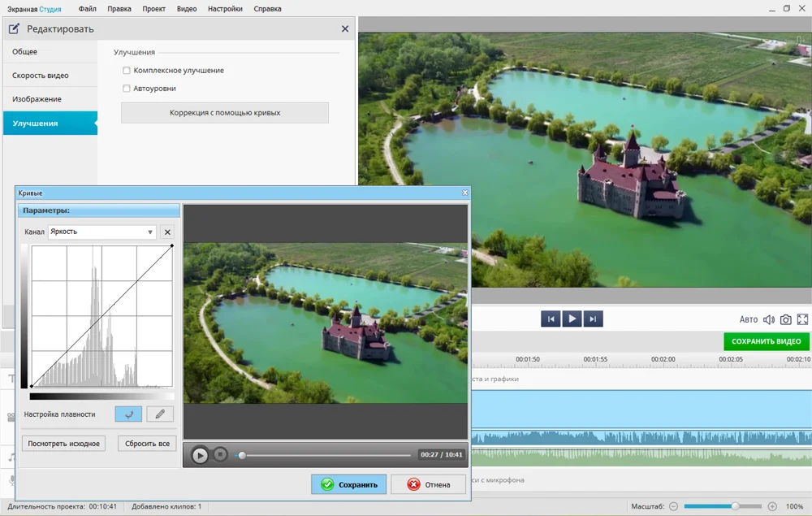
Task: Adjust the Масштаб timeline zoom slider
Action: 735,506
